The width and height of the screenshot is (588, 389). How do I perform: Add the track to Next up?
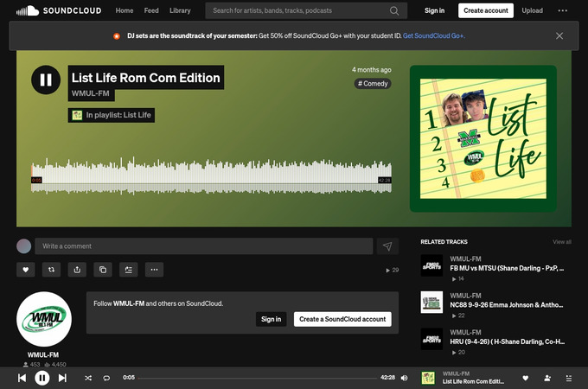[128, 270]
